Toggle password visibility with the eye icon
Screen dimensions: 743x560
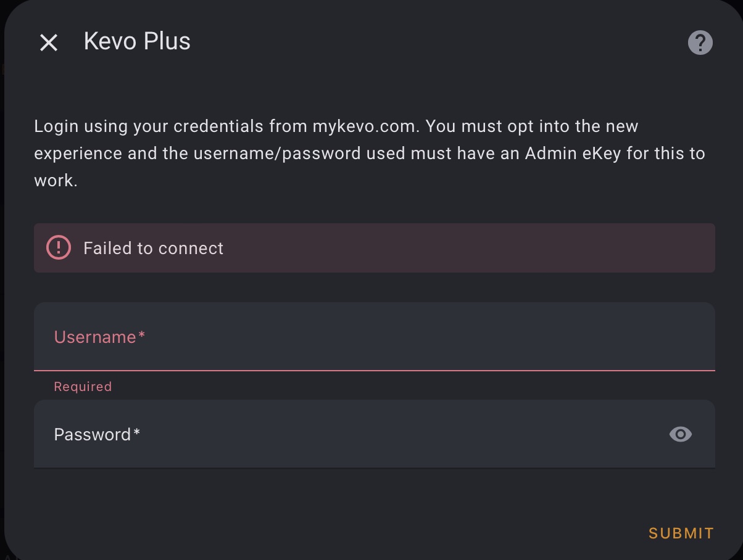click(x=680, y=434)
